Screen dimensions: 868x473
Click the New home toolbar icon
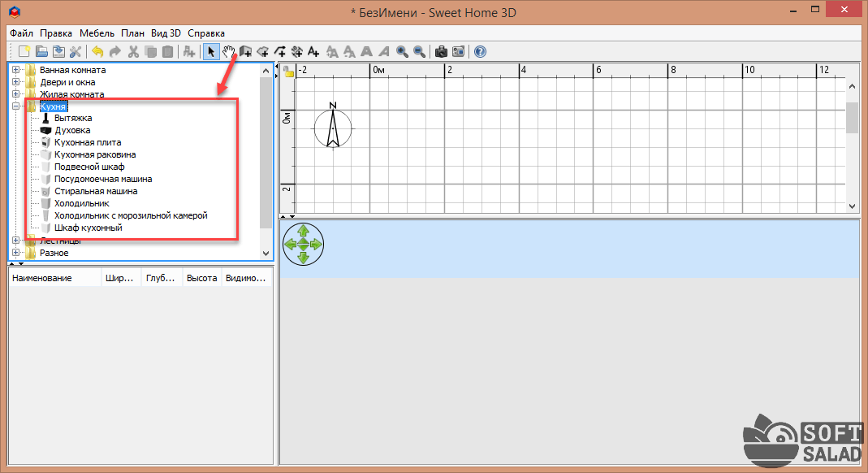tap(24, 52)
